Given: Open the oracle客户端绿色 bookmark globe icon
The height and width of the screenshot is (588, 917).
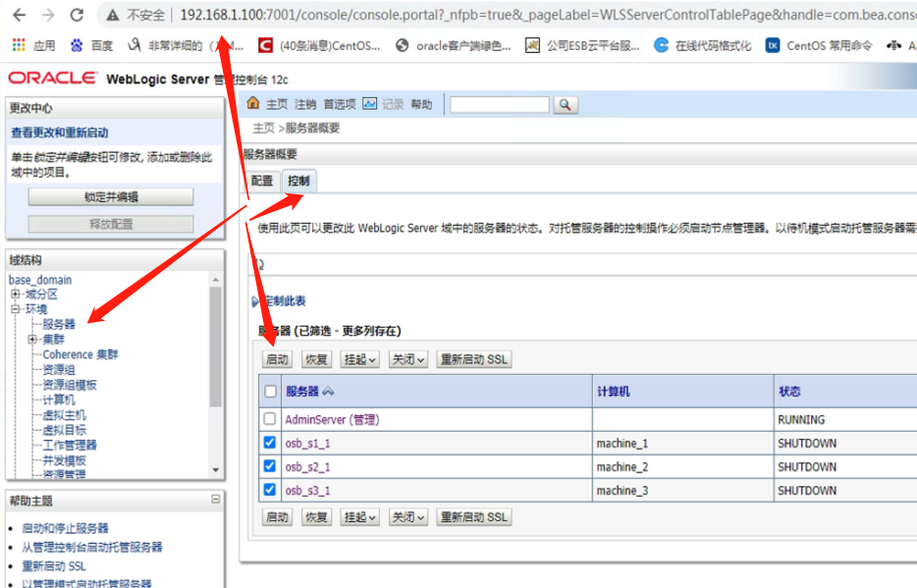Looking at the screenshot, I should [x=402, y=45].
